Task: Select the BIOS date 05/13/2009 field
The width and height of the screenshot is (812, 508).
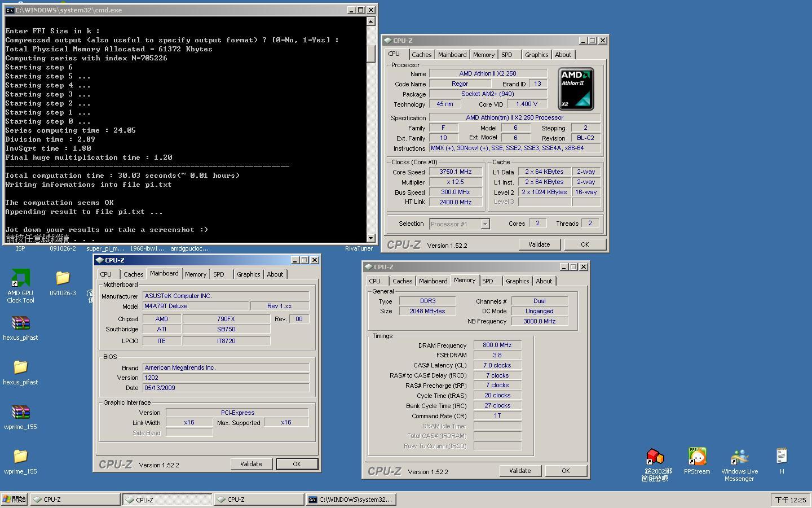Action: tap(226, 388)
